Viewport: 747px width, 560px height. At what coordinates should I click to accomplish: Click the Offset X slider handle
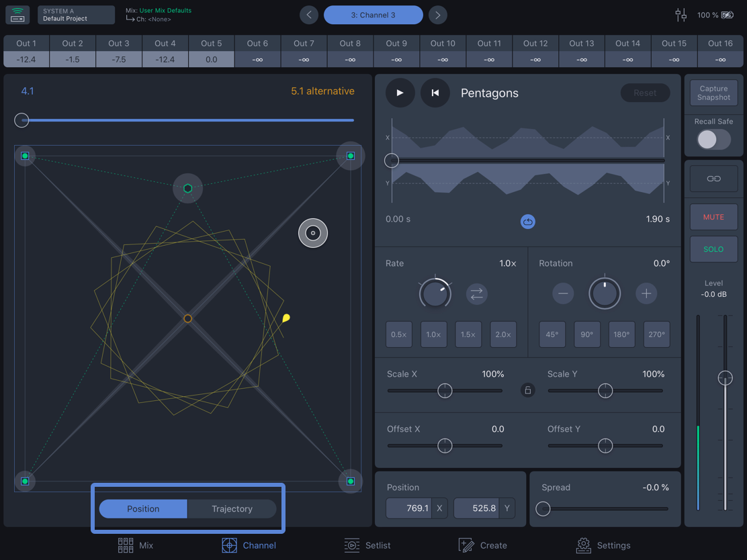445,446
